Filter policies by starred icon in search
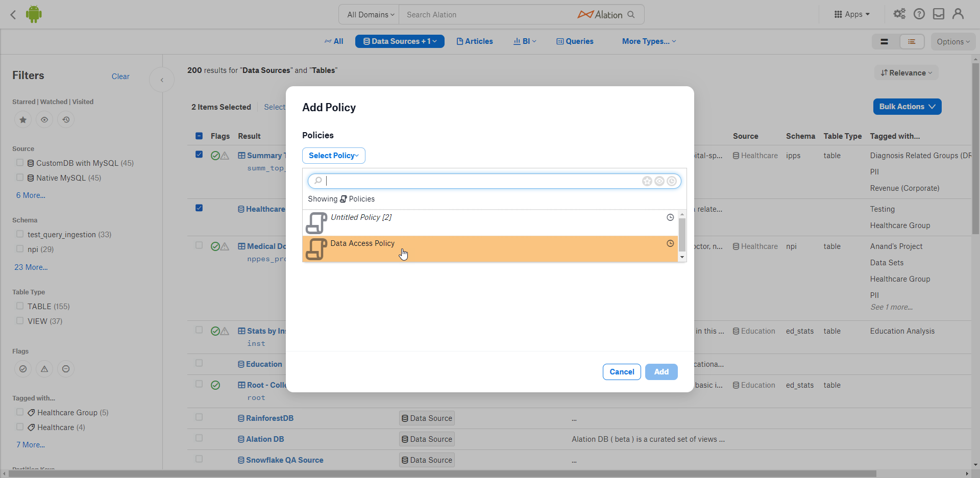Screen dimensions: 980x478 [647, 181]
